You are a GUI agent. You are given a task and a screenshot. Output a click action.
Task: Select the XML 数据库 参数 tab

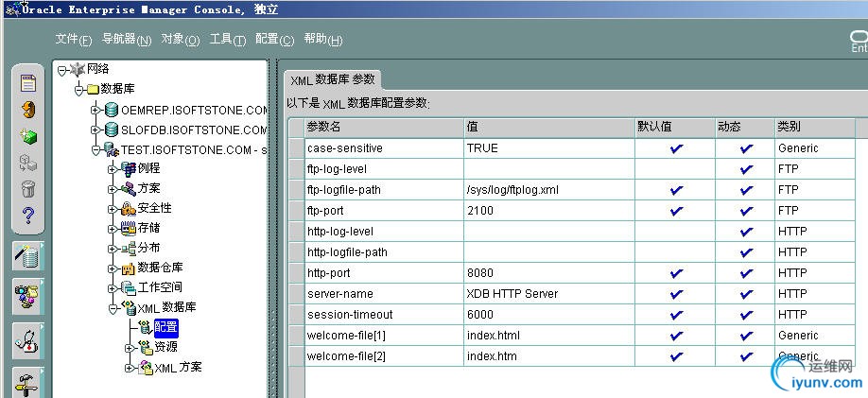332,79
